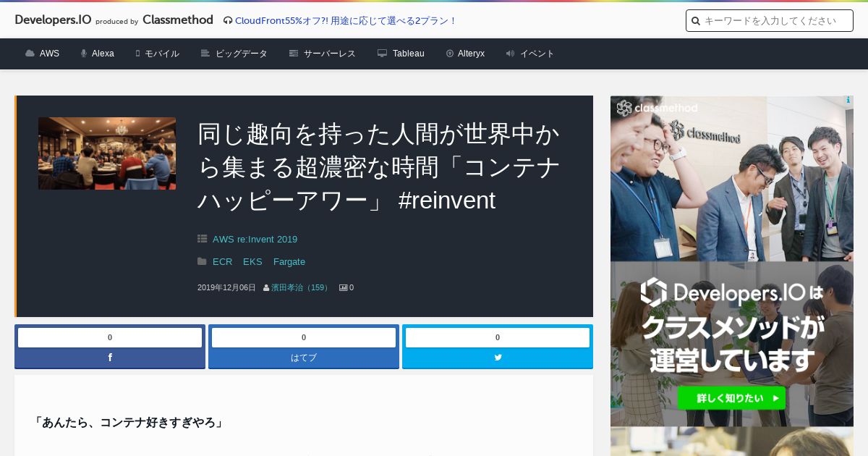This screenshot has width=868, height=456.
Task: Click the classmethod logo in the ad banner
Action: pyautogui.click(x=657, y=109)
